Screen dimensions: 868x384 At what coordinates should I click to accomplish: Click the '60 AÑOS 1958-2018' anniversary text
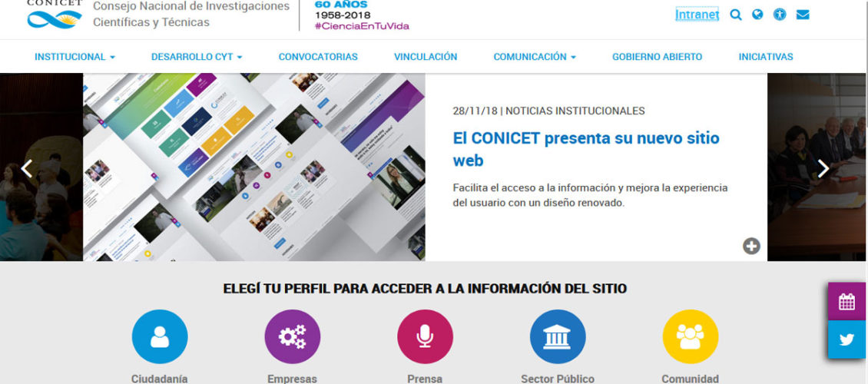pyautogui.click(x=343, y=9)
